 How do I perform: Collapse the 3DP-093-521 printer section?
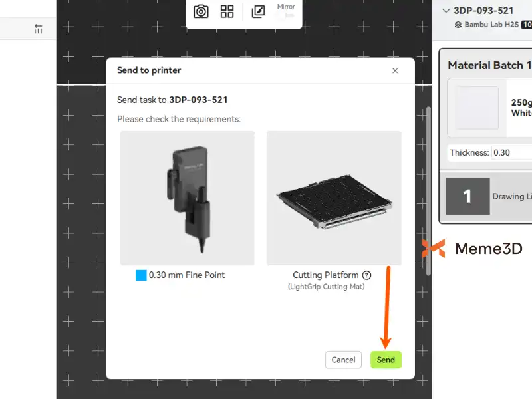coord(446,11)
